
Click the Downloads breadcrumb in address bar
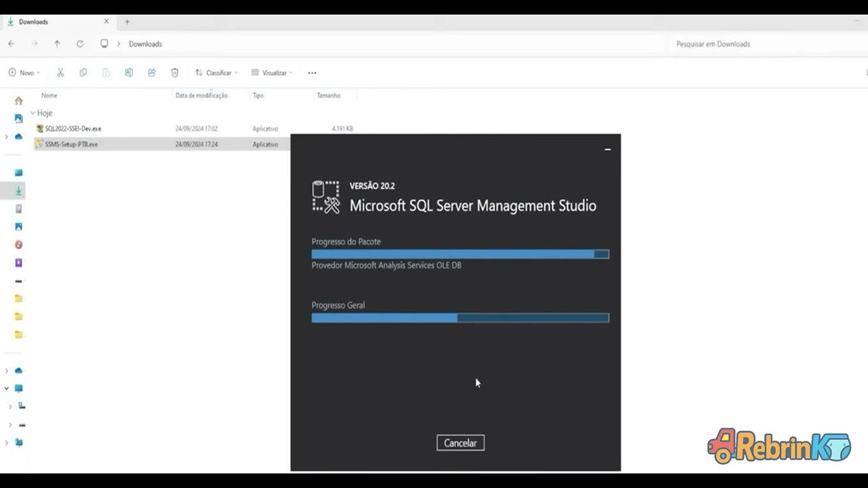click(145, 44)
